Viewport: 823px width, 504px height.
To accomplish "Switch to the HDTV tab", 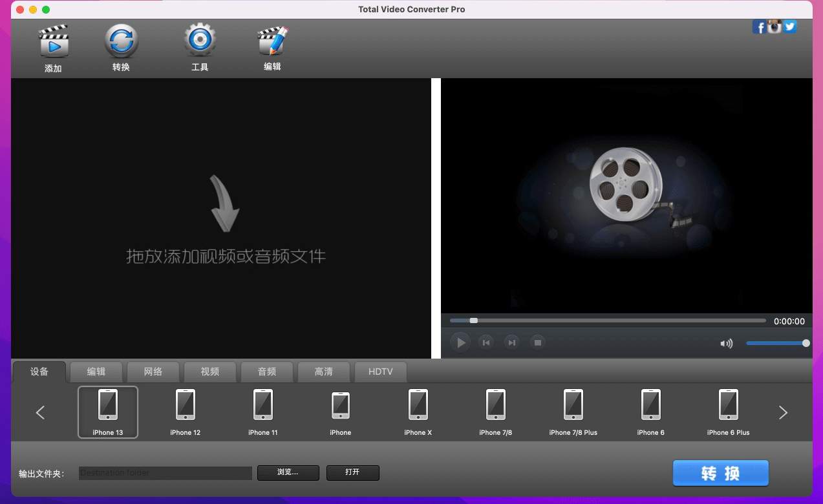I will tap(380, 372).
